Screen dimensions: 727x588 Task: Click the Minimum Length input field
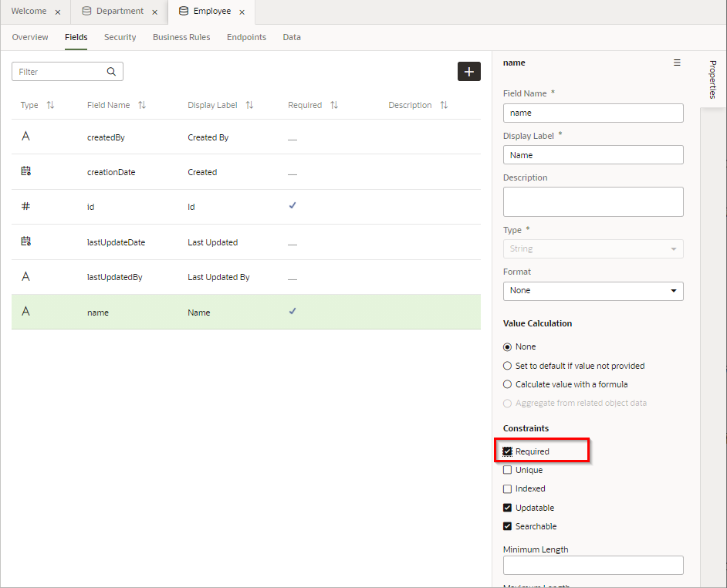(x=593, y=566)
